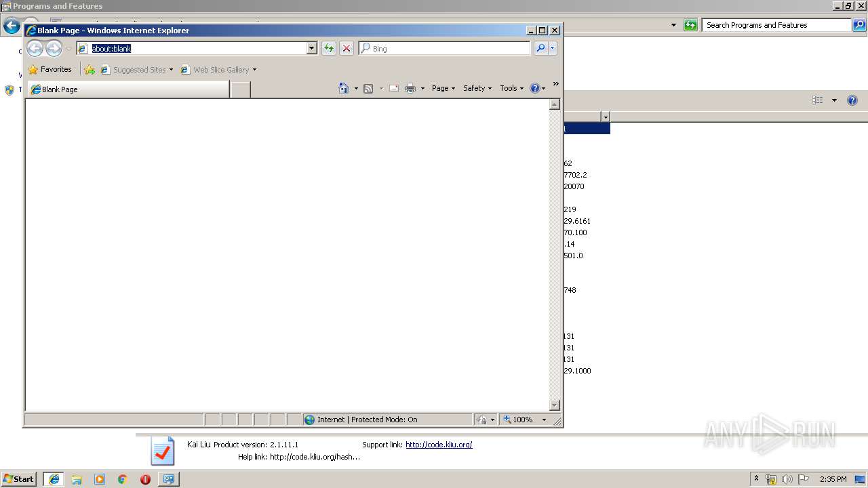Screen dimensions: 868x488
Task: Select the version row 20070
Action: coord(574,186)
